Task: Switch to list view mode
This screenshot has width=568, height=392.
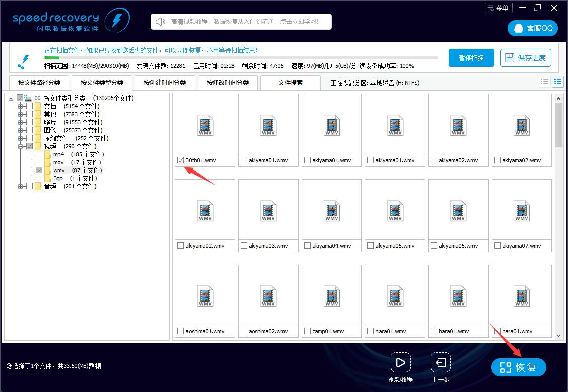Action: 546,81
